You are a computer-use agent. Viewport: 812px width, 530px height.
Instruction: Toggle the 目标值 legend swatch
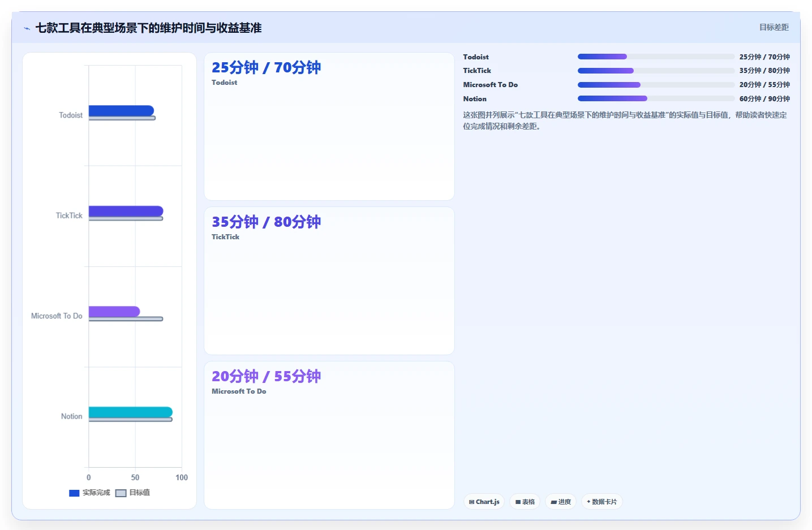point(121,493)
